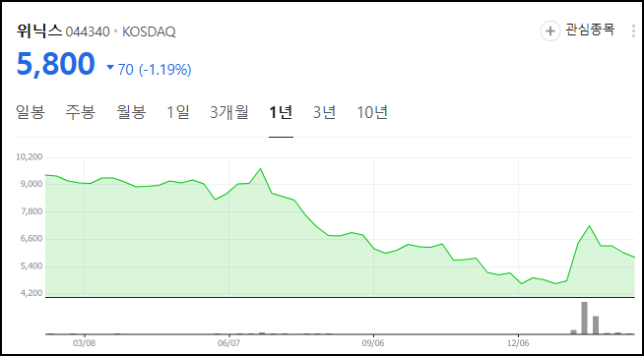Click the blue down-triangle price change indicator
Screen dimensions: 644x356
click(x=109, y=67)
